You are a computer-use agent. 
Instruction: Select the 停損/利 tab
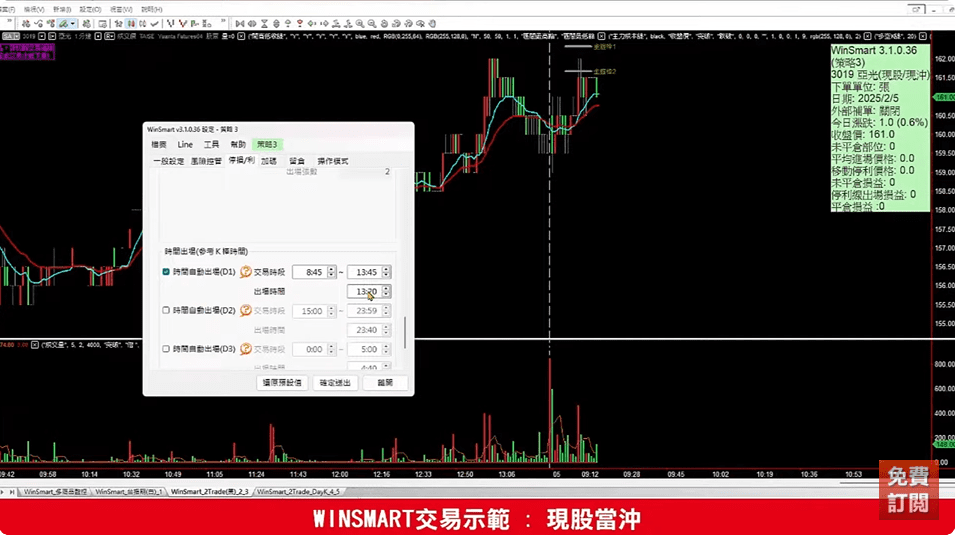click(241, 160)
